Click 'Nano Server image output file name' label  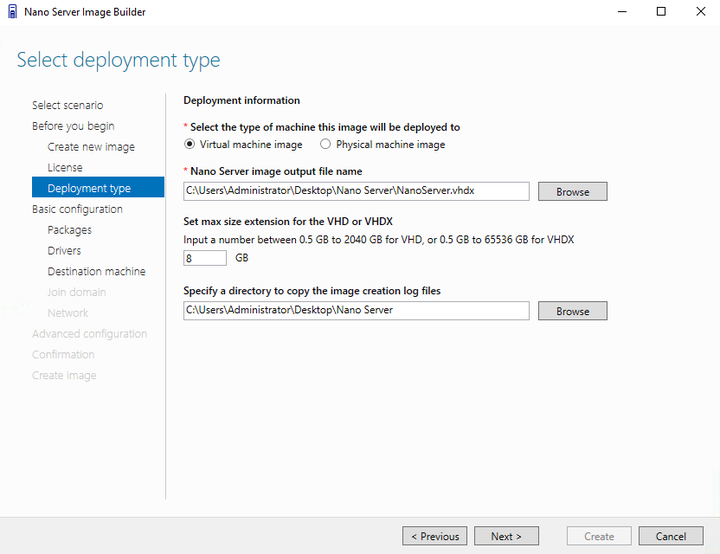click(276, 171)
